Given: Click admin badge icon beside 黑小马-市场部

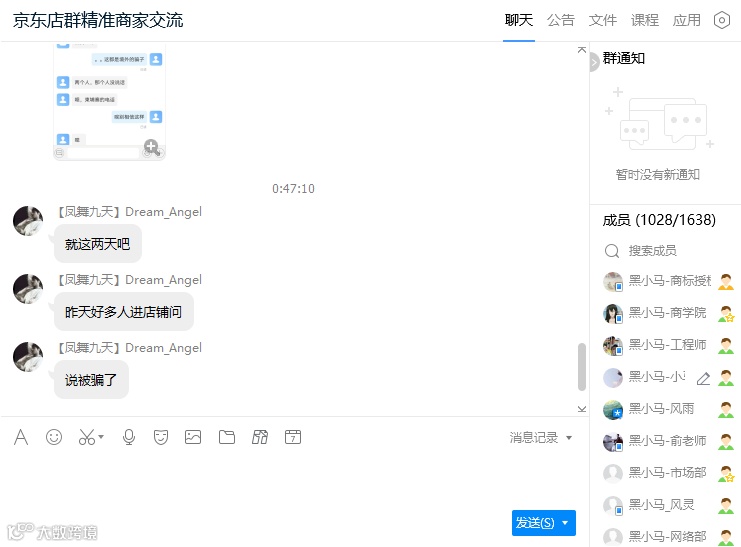Looking at the screenshot, I should 726,473.
